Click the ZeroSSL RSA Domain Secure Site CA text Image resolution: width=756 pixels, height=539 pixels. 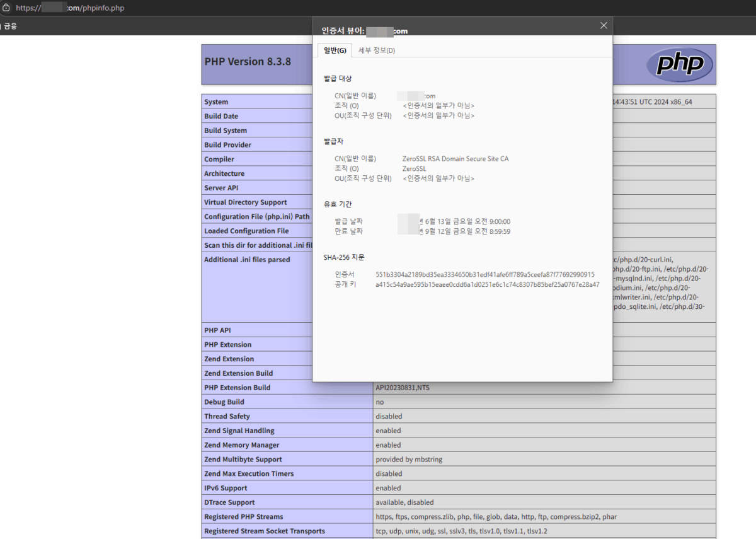[455, 158]
